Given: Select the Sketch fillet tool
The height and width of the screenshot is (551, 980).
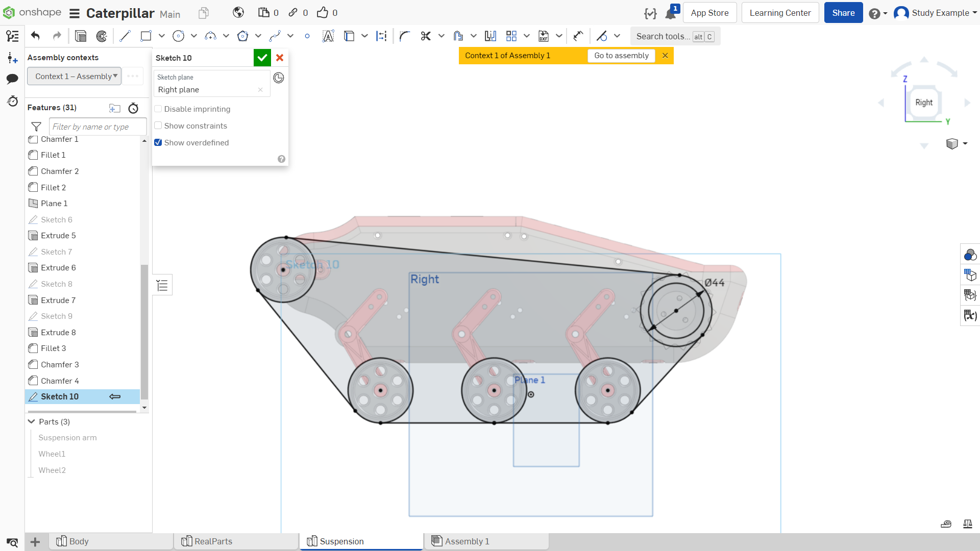Looking at the screenshot, I should 404,36.
